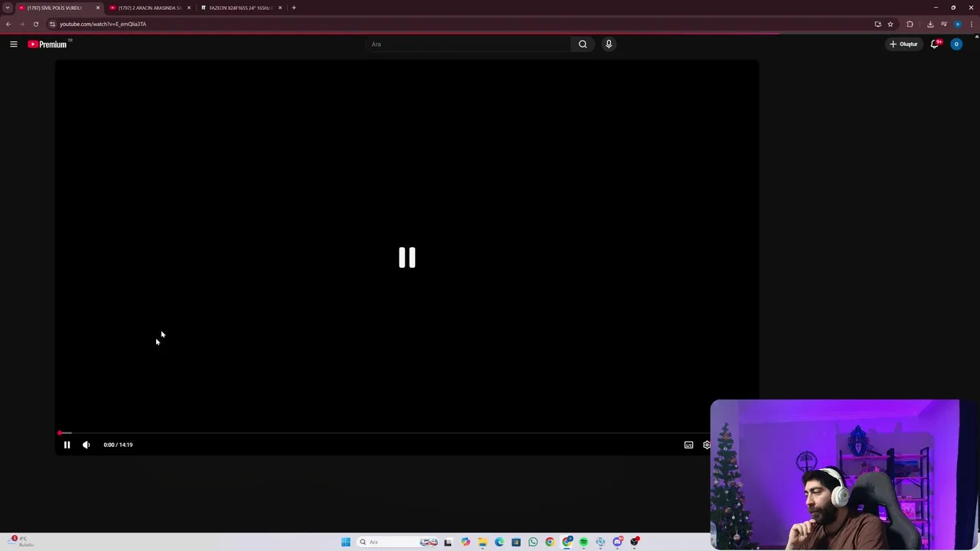Mute the video using speaker icon

tap(87, 445)
